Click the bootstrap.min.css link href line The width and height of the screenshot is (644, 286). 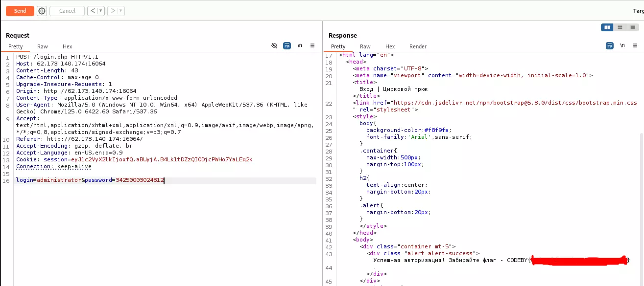[x=495, y=103]
